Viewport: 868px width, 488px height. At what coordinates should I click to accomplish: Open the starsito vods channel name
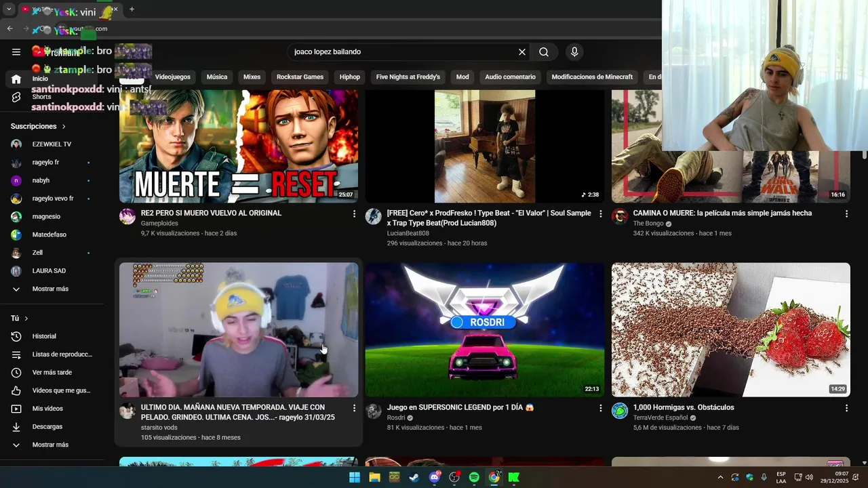(159, 428)
